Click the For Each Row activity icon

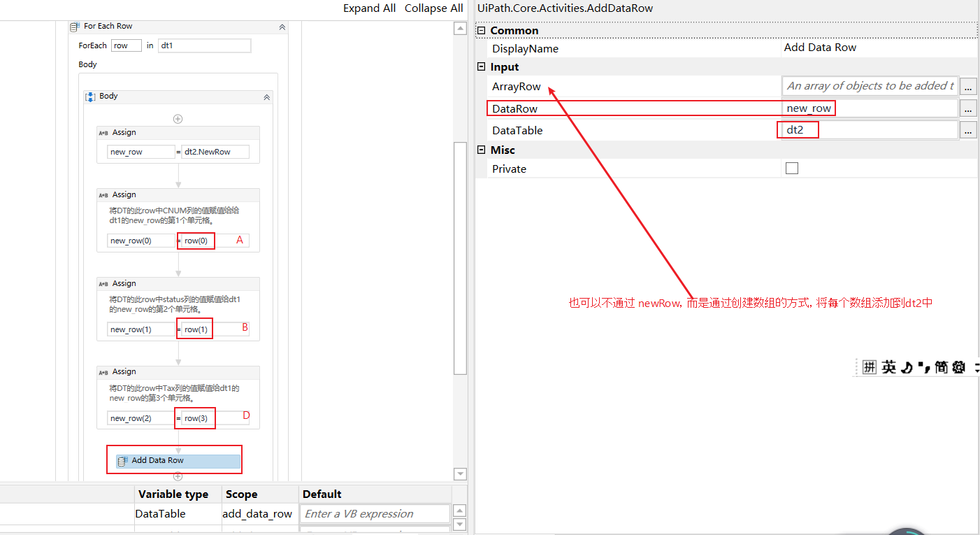click(74, 26)
